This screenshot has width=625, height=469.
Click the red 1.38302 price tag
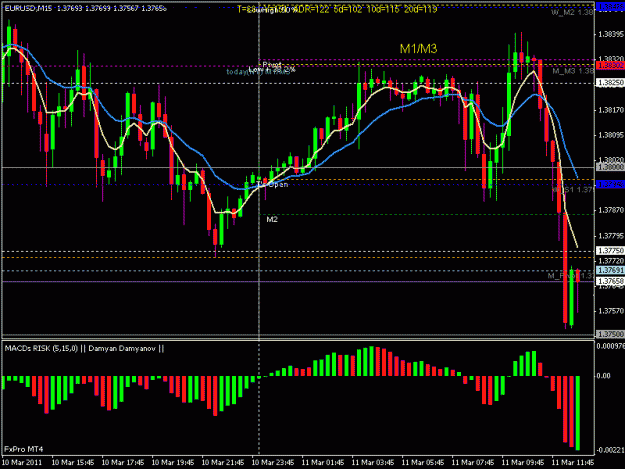610,65
